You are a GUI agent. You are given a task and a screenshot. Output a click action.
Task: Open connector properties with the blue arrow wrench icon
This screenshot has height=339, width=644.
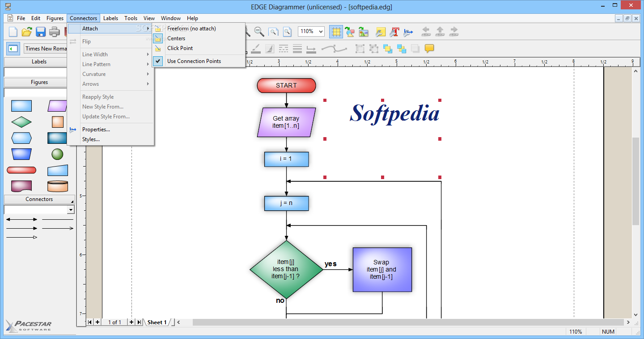click(x=408, y=32)
